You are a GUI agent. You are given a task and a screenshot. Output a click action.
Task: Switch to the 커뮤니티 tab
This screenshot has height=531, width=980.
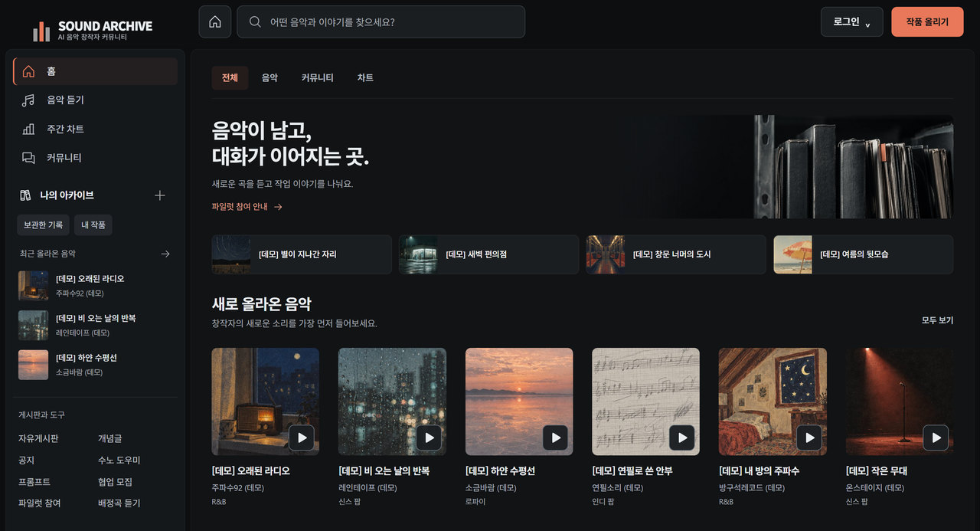pyautogui.click(x=317, y=77)
